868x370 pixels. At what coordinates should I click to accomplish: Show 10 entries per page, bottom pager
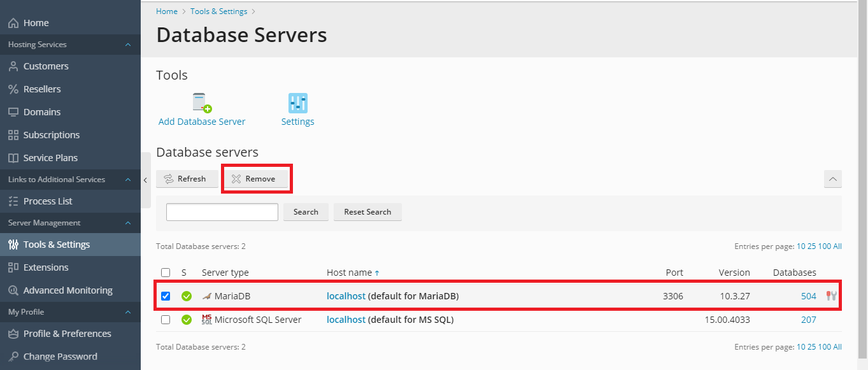point(801,347)
